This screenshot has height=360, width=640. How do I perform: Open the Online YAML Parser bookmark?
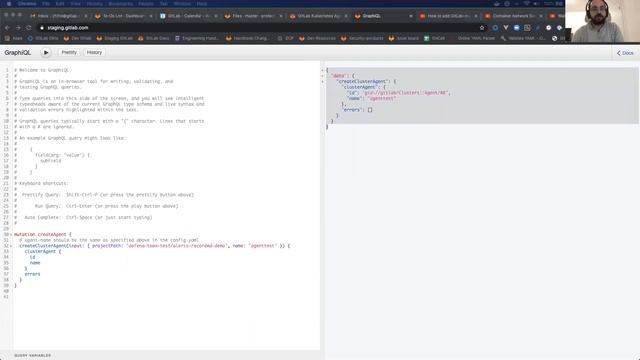476,38
